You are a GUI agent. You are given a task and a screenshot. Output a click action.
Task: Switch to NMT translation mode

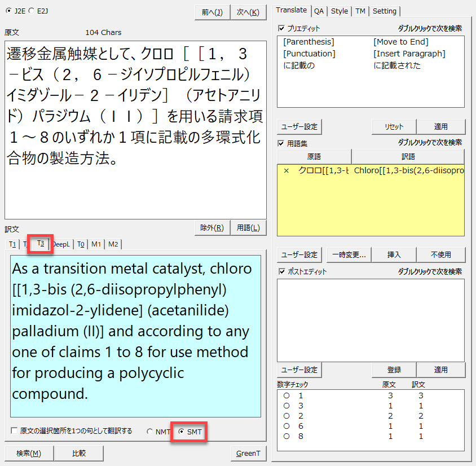[150, 432]
